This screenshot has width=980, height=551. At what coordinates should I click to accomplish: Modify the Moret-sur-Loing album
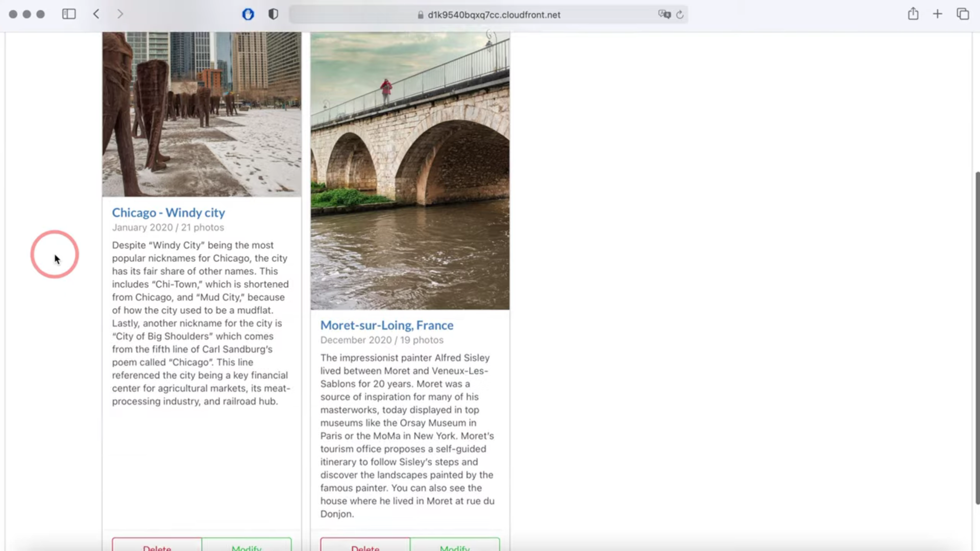(455, 545)
